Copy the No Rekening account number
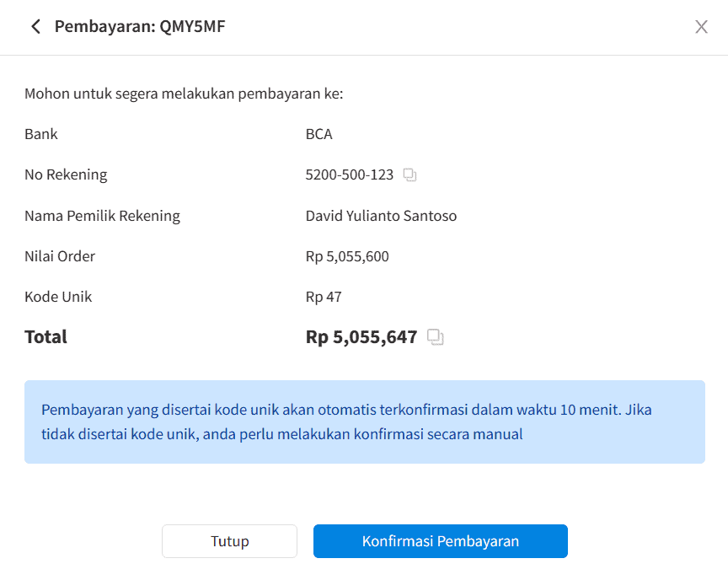The height and width of the screenshot is (580, 728). [409, 175]
